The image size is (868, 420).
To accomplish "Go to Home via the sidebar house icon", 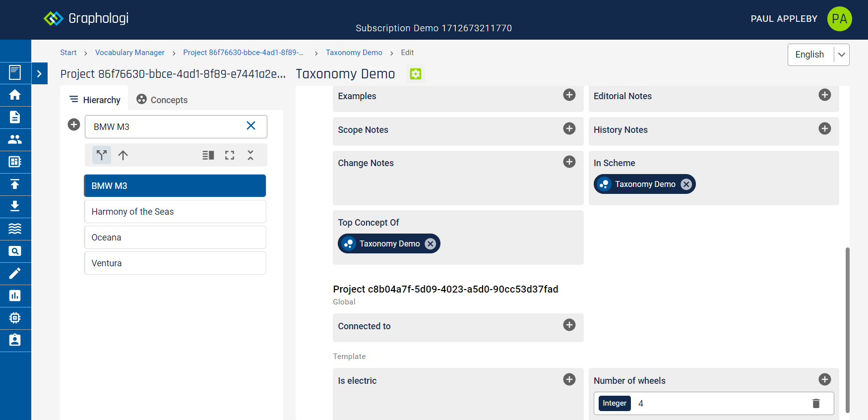I will coord(15,95).
